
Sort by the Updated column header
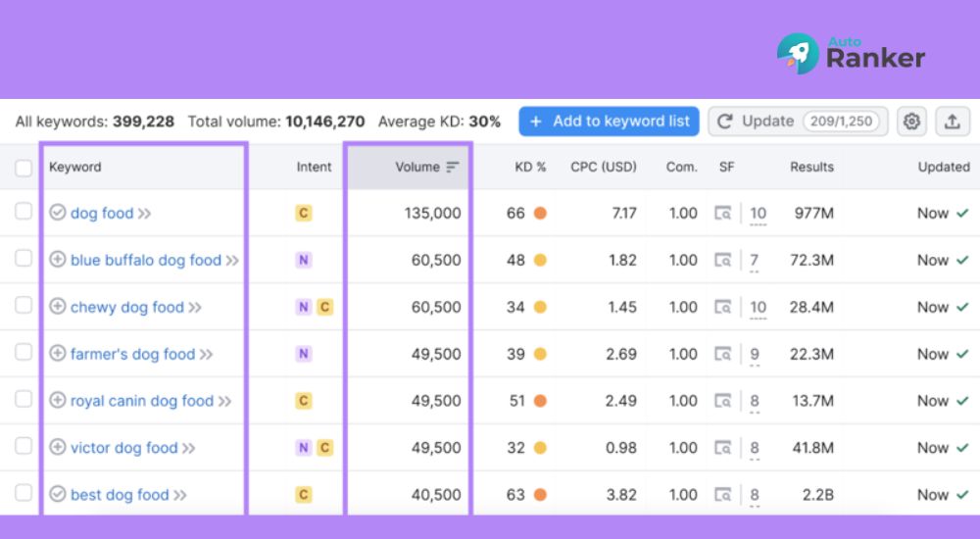[x=944, y=167]
